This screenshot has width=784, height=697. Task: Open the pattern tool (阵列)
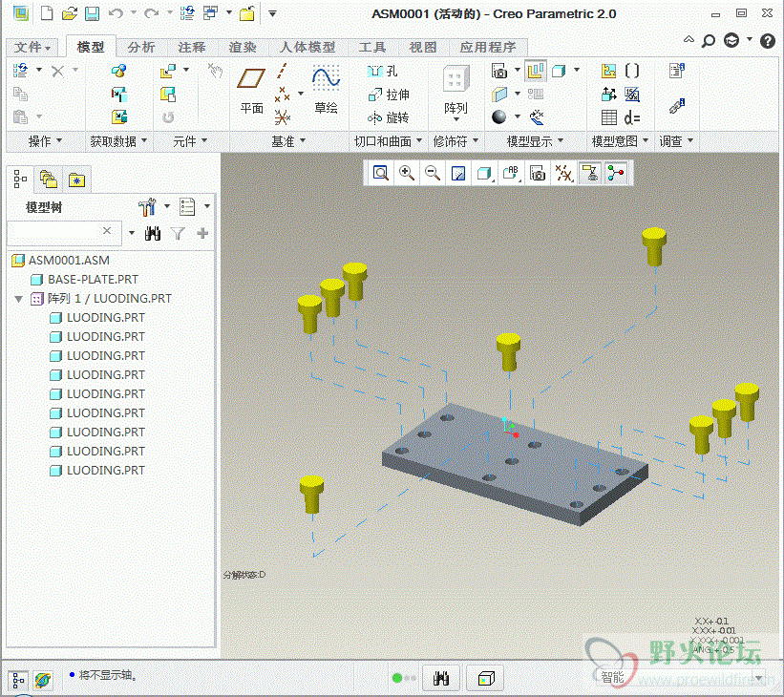456,93
